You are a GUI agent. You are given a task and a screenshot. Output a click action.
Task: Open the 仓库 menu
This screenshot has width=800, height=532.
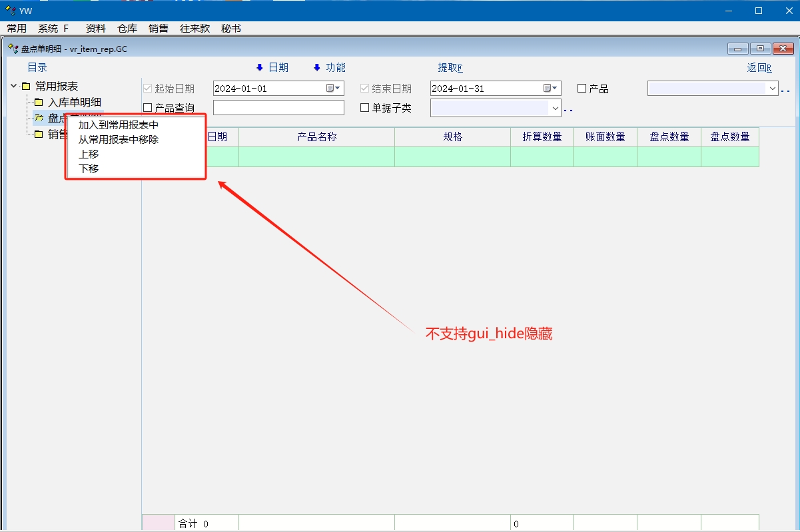point(127,29)
